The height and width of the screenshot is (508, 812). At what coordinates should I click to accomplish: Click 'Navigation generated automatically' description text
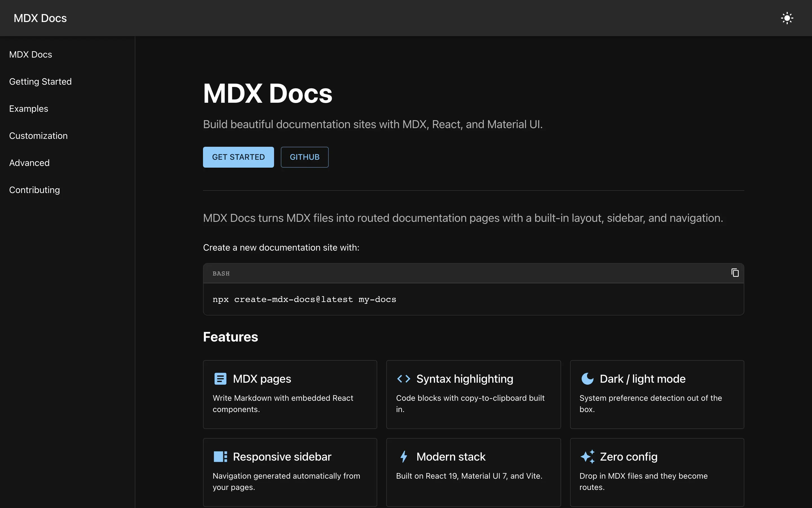pos(286,481)
